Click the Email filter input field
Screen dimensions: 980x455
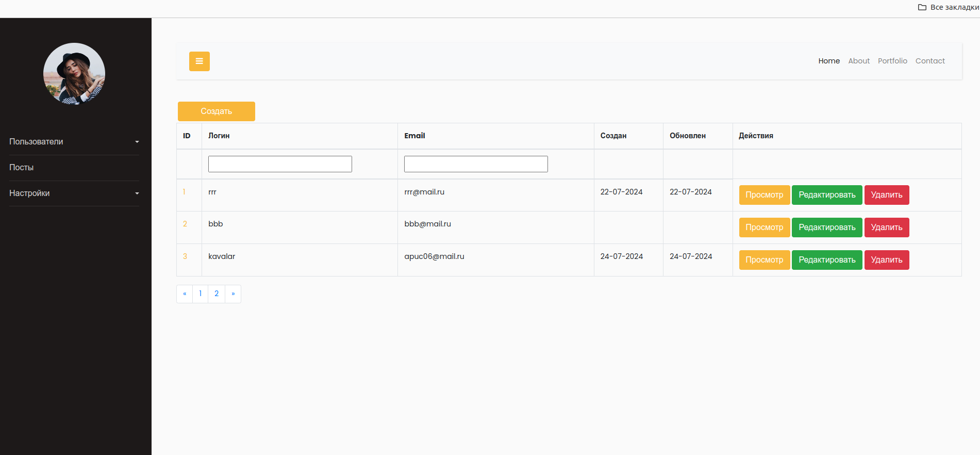coord(475,164)
